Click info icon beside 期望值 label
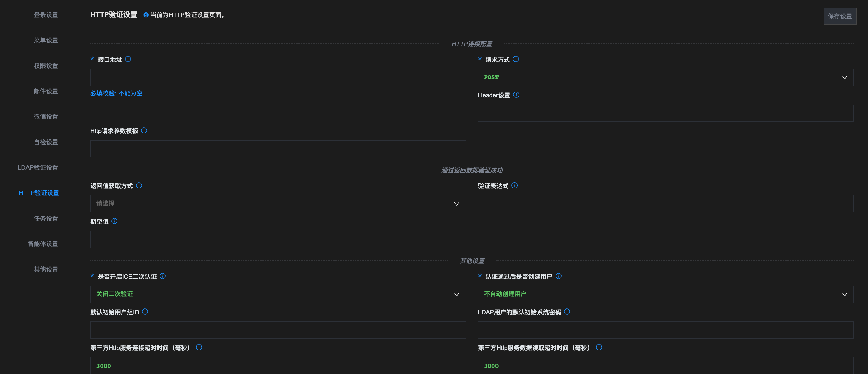This screenshot has width=868, height=374. 114,221
